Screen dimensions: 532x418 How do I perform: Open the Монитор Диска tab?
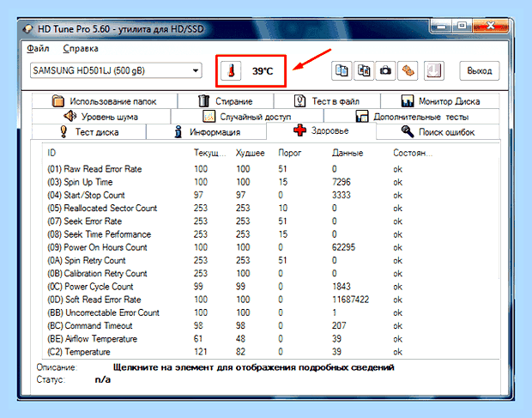click(440, 101)
